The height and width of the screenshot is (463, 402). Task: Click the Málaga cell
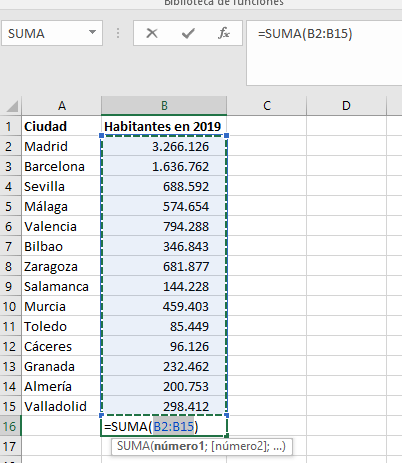tap(62, 206)
